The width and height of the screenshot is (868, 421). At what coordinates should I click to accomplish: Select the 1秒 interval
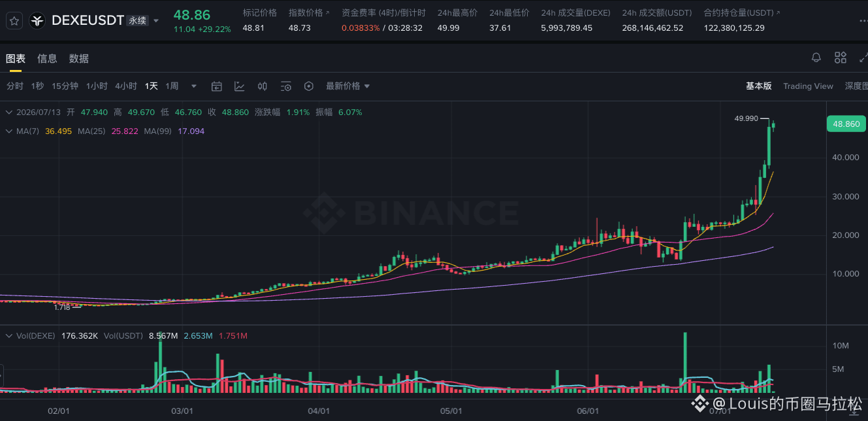coord(37,86)
